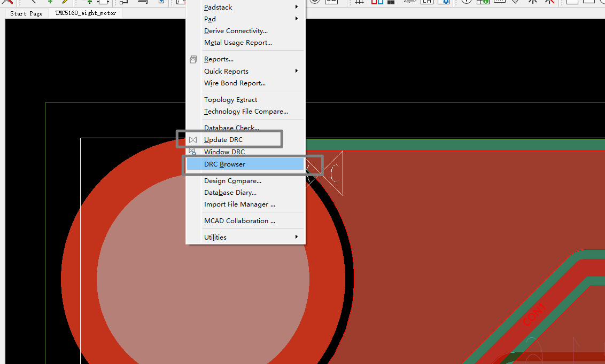Switch to the TMC5160_eight_motor design tab
The height and width of the screenshot is (364, 605).
[x=86, y=13]
